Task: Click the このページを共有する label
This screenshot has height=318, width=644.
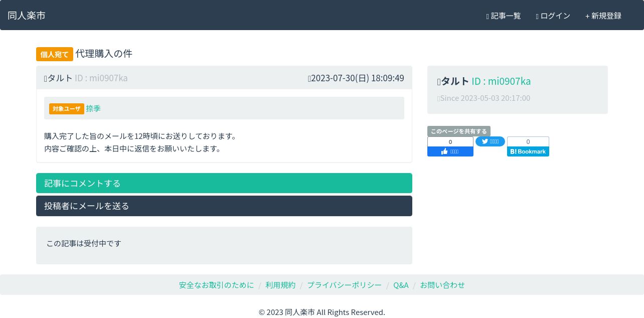Action: (459, 131)
